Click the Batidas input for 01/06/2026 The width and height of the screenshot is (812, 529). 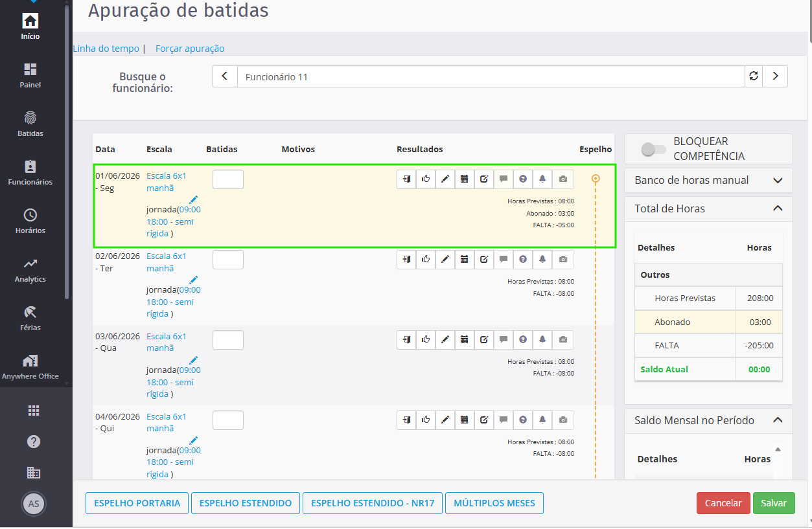228,179
